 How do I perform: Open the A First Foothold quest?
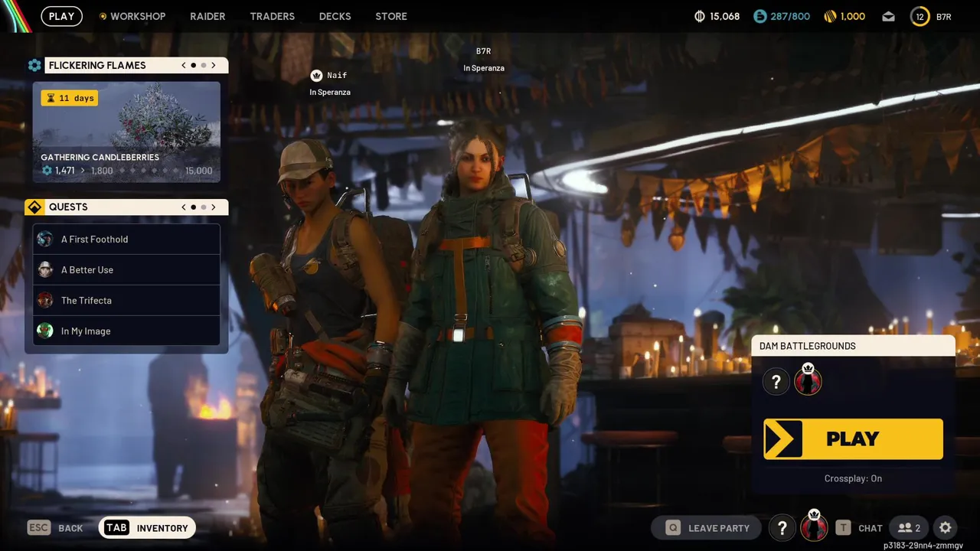pyautogui.click(x=126, y=239)
